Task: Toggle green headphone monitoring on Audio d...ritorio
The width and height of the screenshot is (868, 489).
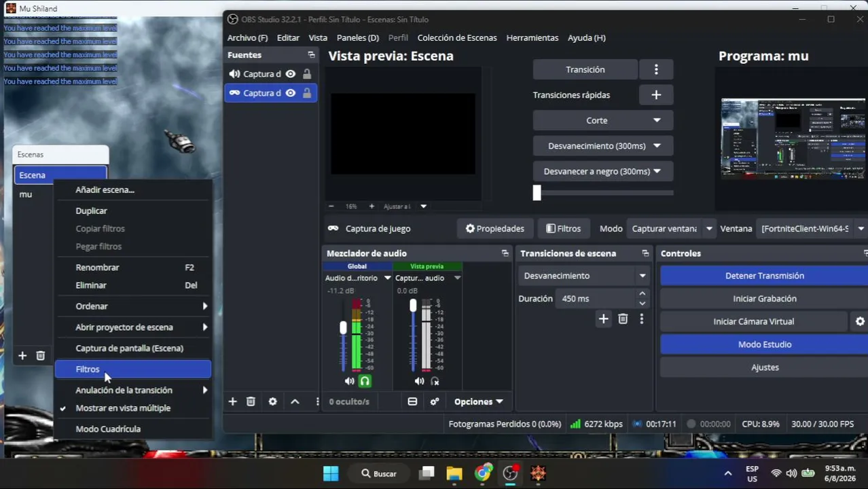Action: 365,381
